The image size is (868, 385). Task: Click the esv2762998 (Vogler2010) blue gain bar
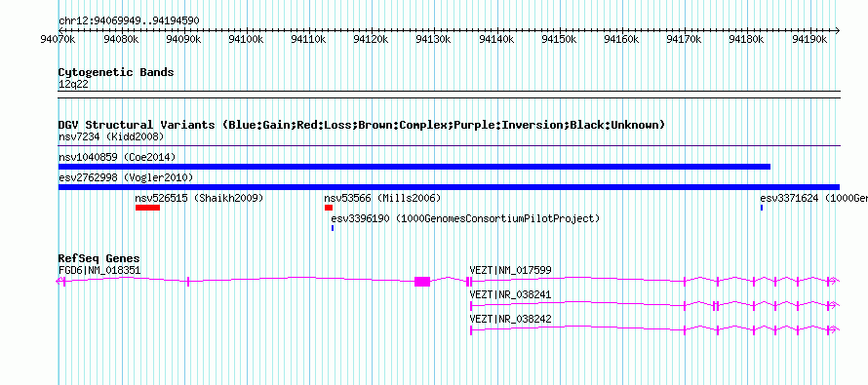click(449, 187)
